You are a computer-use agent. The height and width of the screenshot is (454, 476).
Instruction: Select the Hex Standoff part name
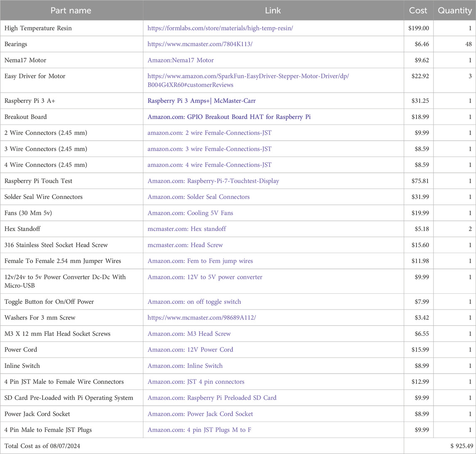point(22,229)
